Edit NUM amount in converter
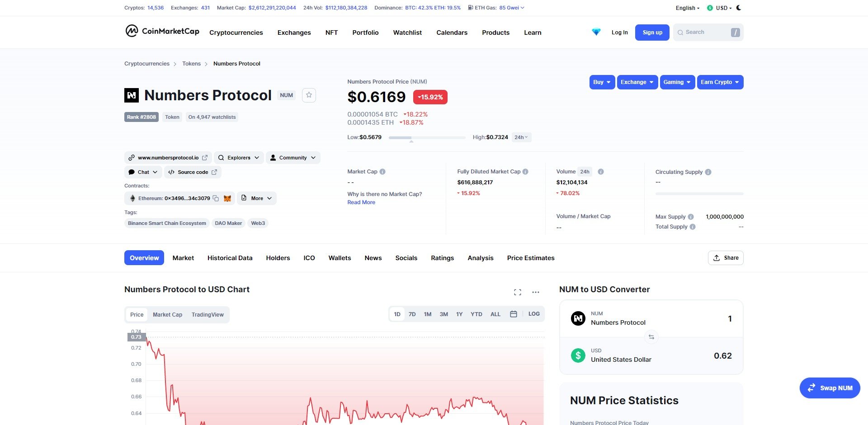Screen dimensions: 868x425 729,319
